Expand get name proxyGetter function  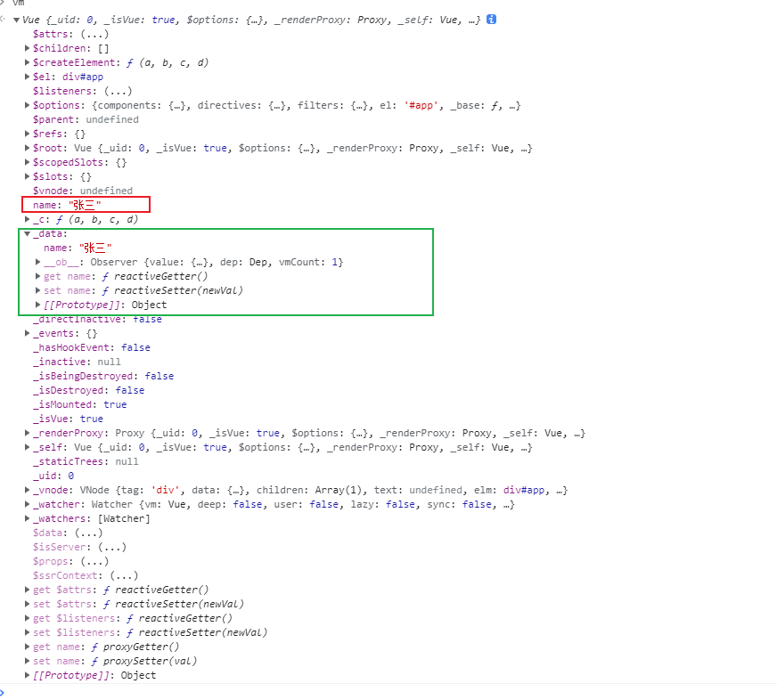(28, 647)
